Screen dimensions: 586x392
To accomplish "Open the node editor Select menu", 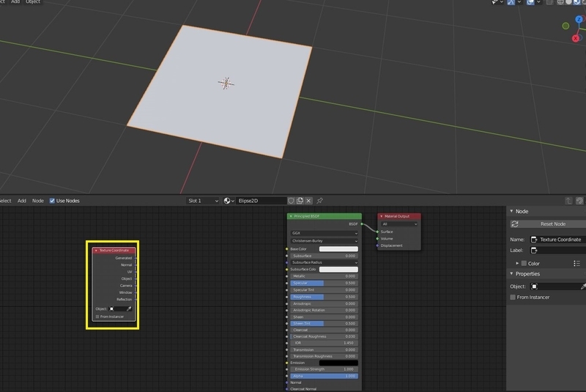I will [x=6, y=201].
